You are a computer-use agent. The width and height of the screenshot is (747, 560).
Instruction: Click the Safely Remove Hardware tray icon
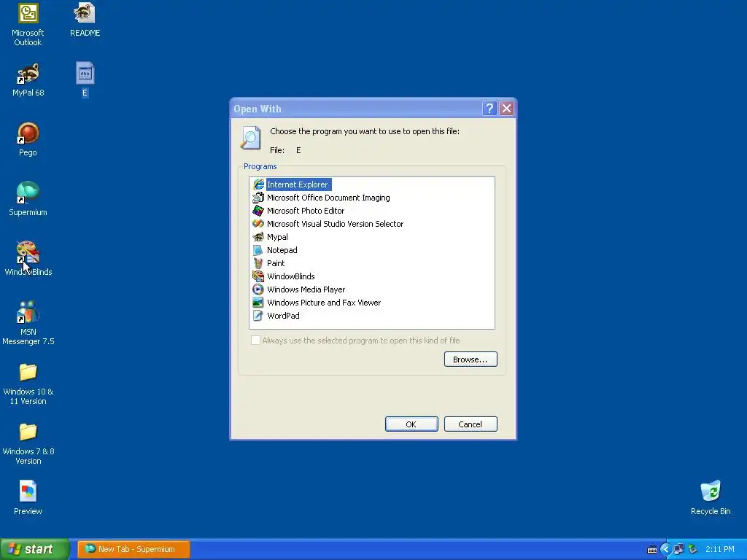(x=692, y=550)
